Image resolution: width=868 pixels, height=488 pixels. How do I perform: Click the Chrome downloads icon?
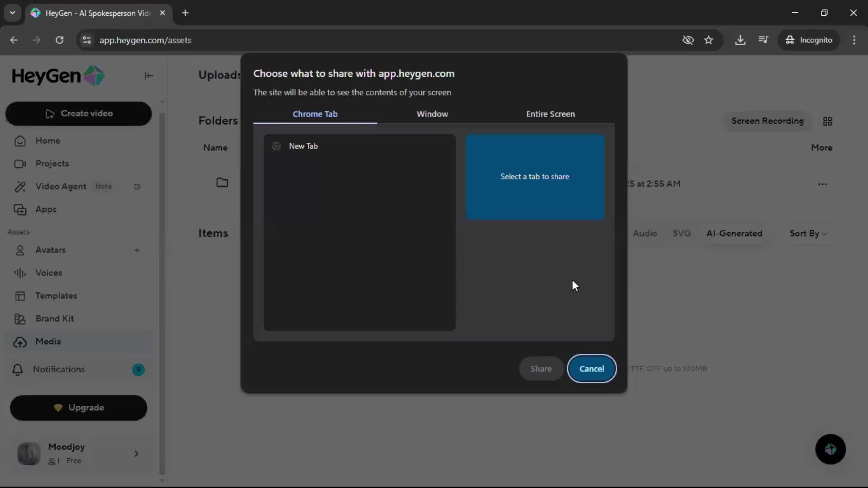point(740,40)
